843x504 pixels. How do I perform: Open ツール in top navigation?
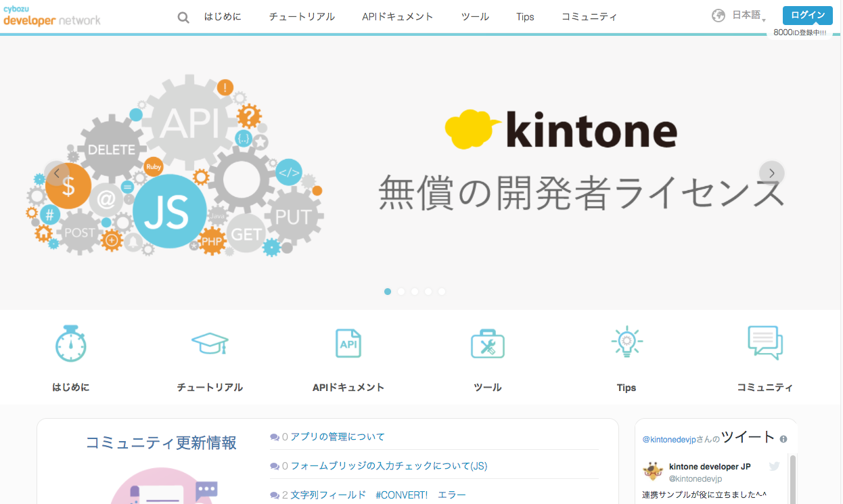pos(475,16)
